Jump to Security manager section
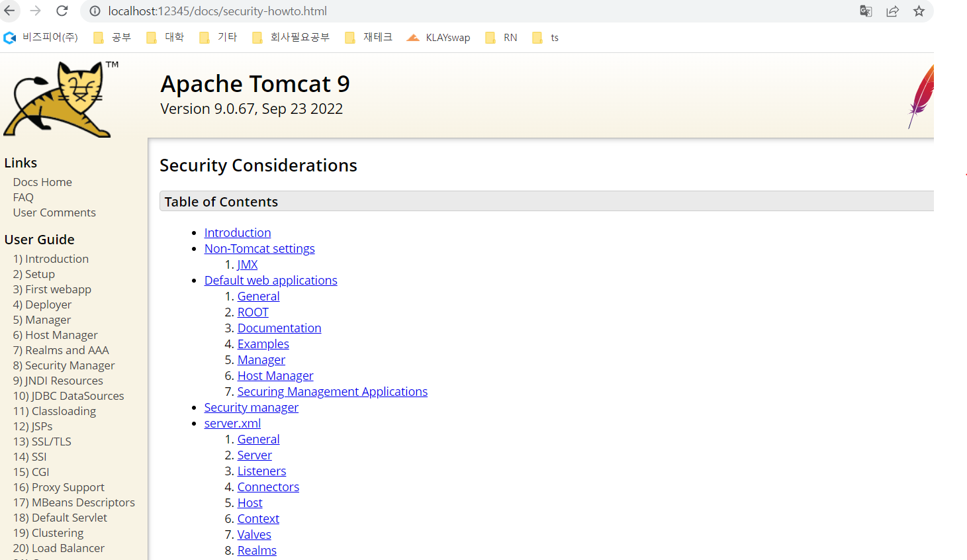This screenshot has width=967, height=560. point(252,408)
